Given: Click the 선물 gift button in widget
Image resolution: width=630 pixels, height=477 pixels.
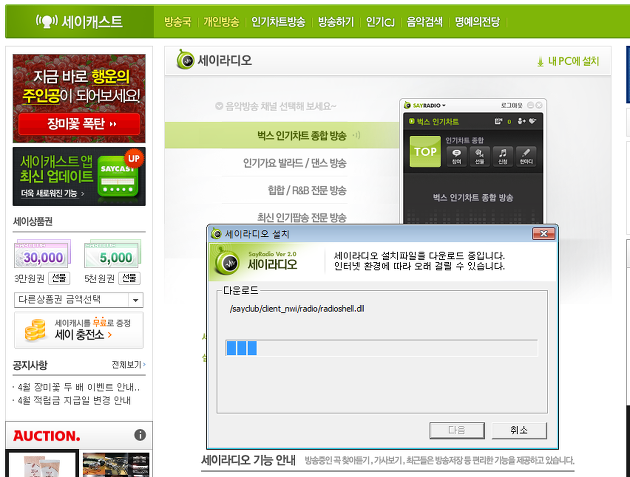Looking at the screenshot, I should coord(480,156).
